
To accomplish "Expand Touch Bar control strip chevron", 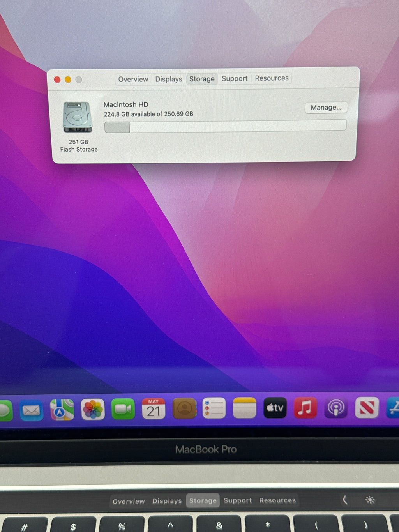I will pos(345,500).
